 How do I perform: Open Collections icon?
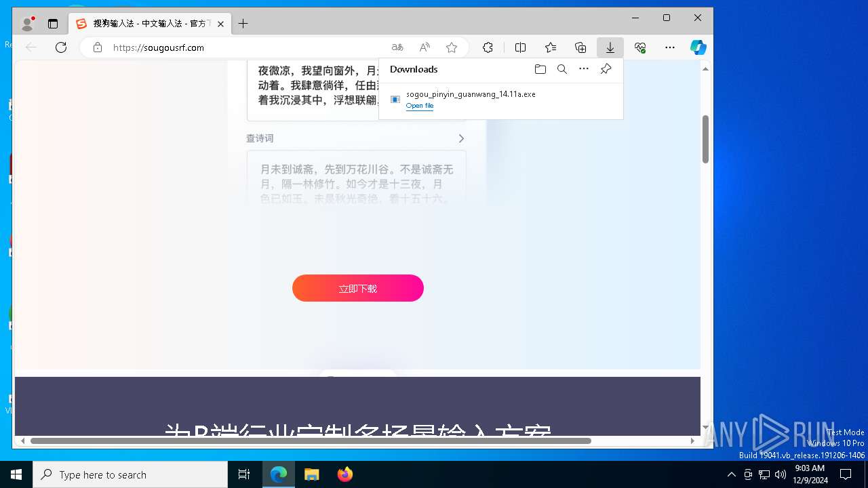(580, 47)
